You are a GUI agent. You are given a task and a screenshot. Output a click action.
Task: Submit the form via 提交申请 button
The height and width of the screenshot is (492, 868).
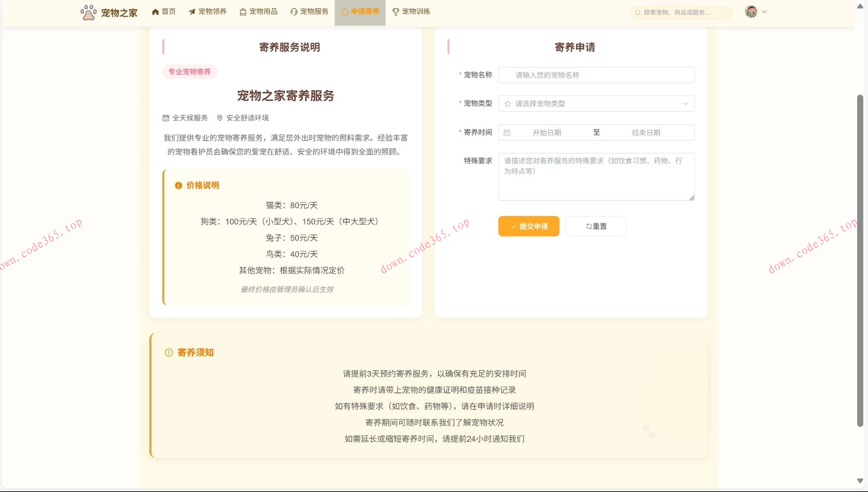coord(528,226)
